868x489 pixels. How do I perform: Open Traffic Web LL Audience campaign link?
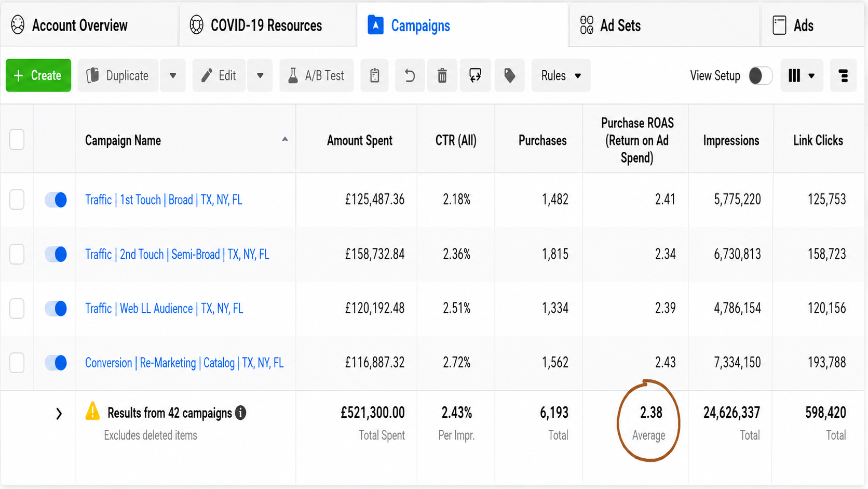pyautogui.click(x=164, y=309)
